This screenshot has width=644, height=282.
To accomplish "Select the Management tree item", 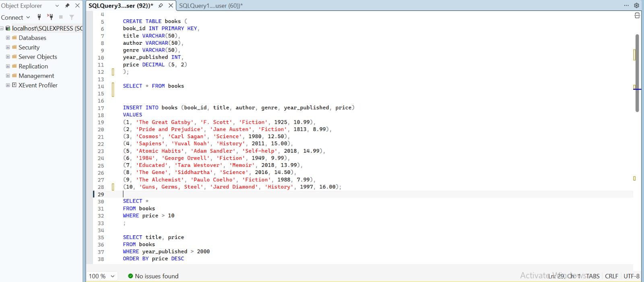I will coord(36,76).
